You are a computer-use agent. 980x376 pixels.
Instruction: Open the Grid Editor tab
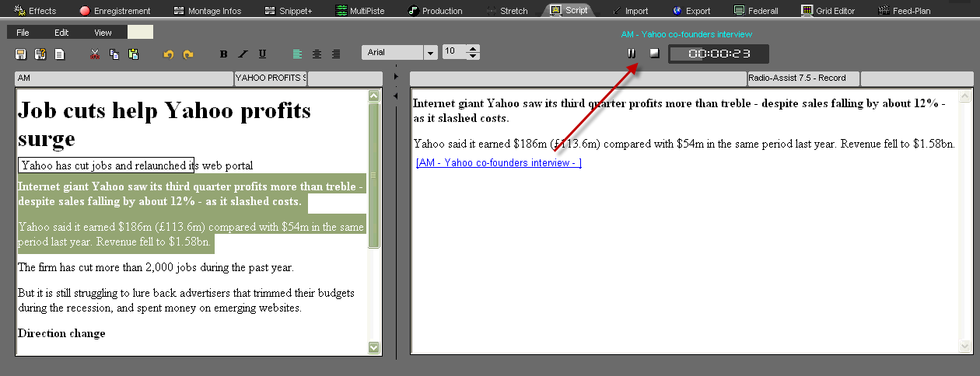click(828, 11)
